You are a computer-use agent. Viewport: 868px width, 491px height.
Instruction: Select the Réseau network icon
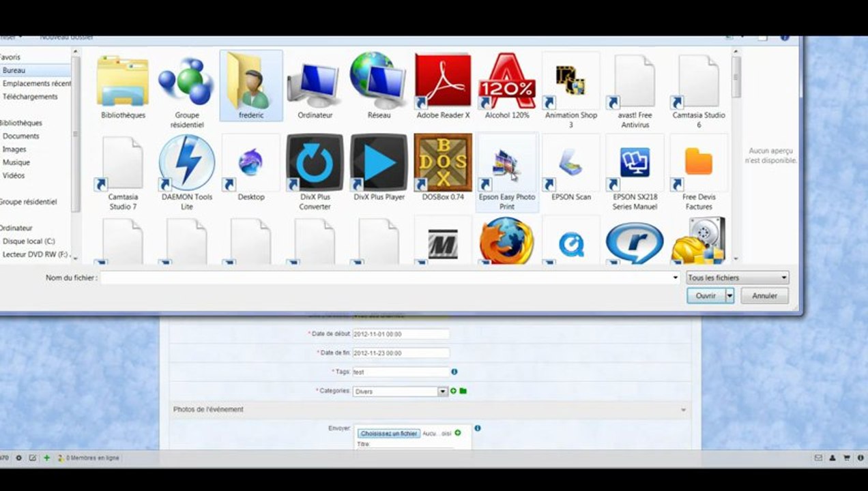(379, 87)
